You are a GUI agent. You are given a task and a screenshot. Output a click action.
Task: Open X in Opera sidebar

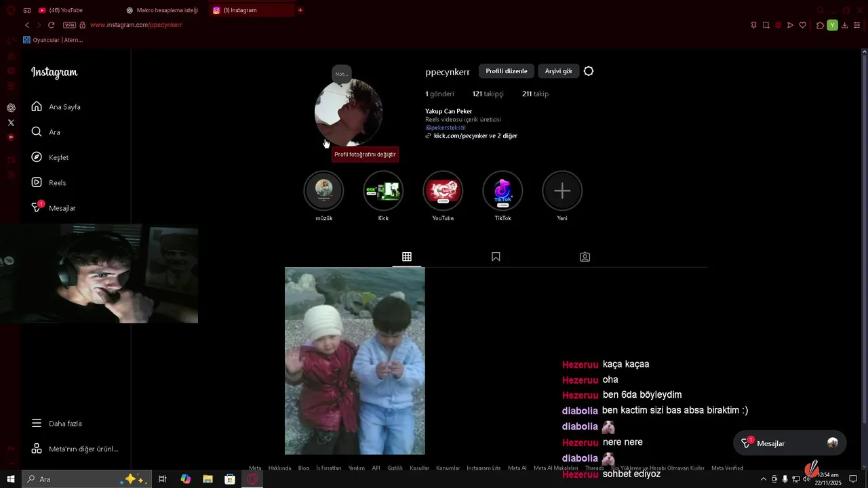11,123
